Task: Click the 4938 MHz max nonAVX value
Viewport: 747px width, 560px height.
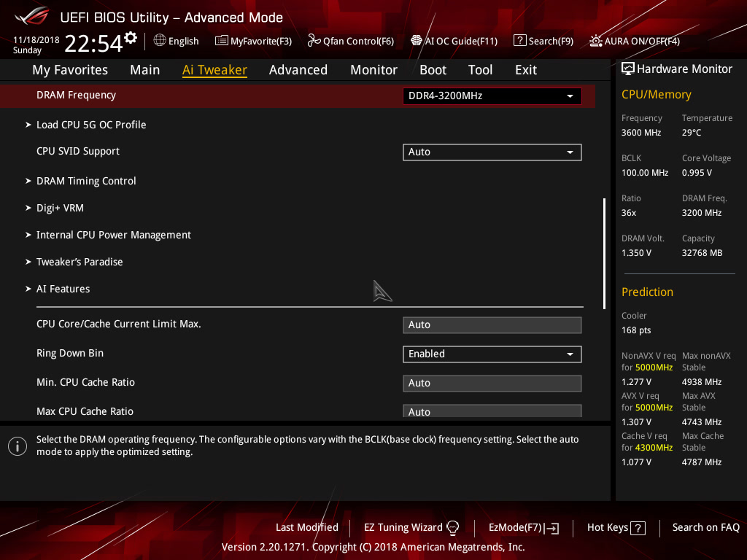Action: tap(702, 382)
